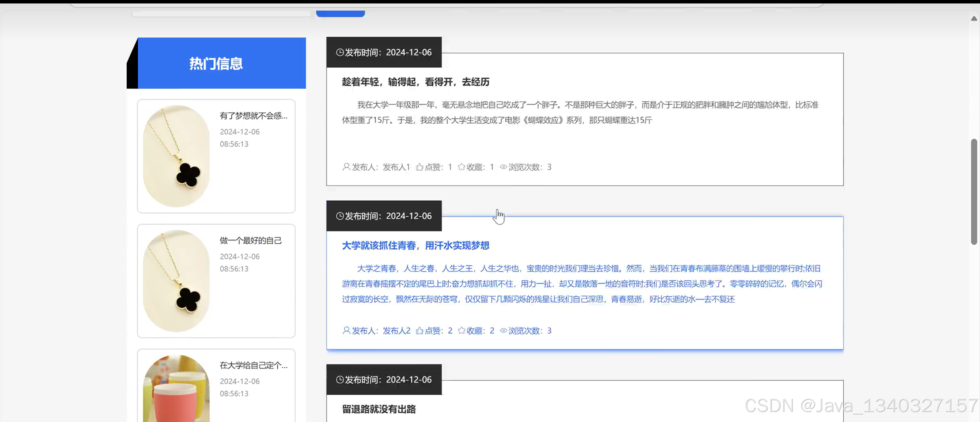Click the clock icon on the first post's date banner
Viewport: 980px width, 422px height.
coord(340,52)
